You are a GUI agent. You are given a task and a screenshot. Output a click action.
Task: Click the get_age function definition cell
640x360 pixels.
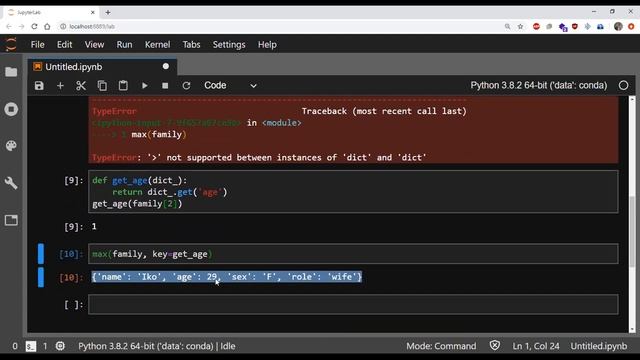pyautogui.click(x=353, y=192)
